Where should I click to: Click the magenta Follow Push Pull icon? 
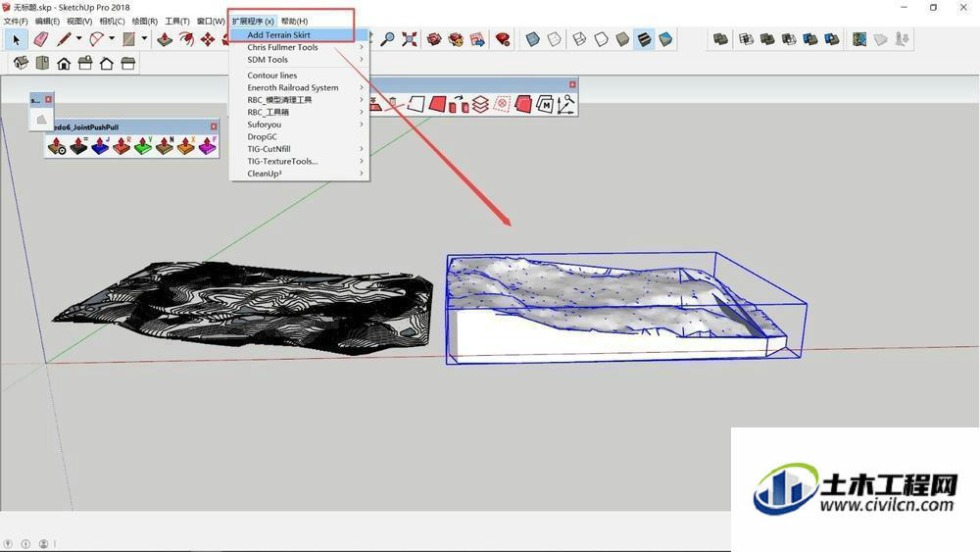point(208,146)
